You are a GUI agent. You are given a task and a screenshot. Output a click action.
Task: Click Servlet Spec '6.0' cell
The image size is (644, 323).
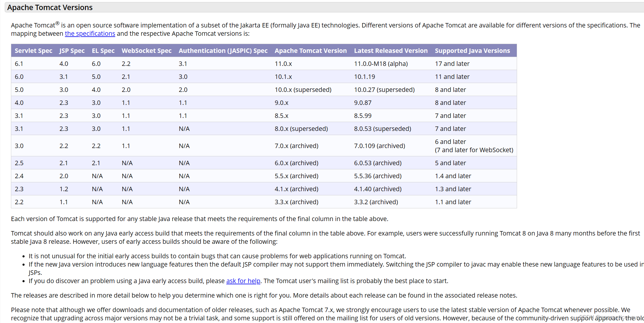(19, 77)
